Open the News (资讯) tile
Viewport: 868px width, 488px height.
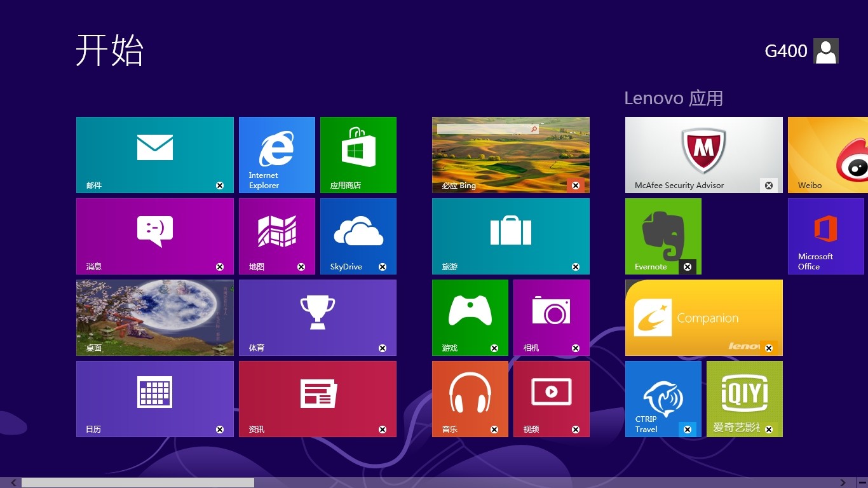pos(318,399)
